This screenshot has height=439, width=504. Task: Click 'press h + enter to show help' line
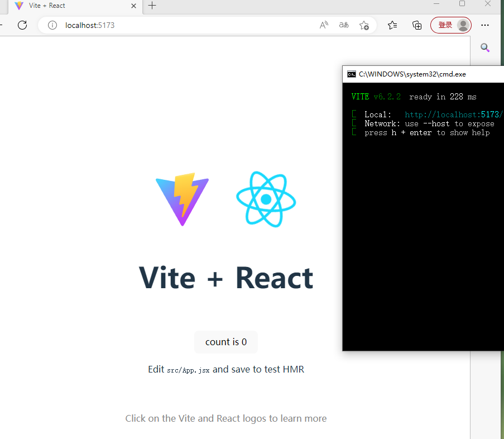(427, 133)
